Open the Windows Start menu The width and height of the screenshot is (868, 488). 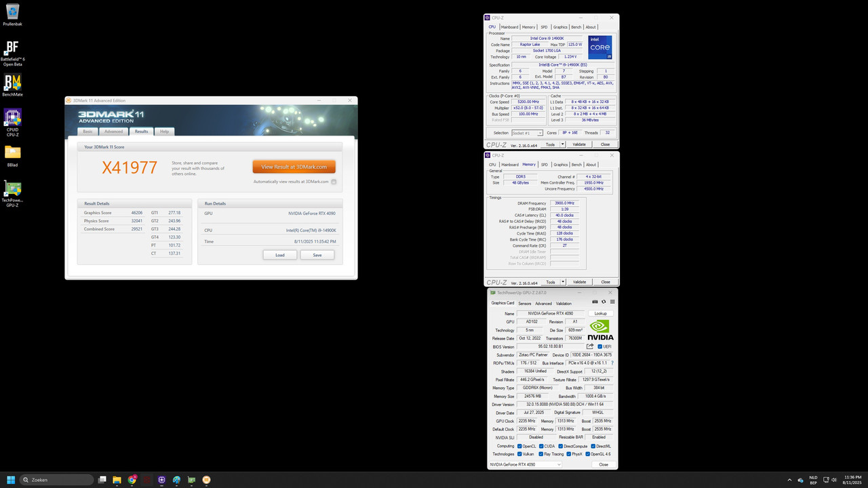click(11, 480)
